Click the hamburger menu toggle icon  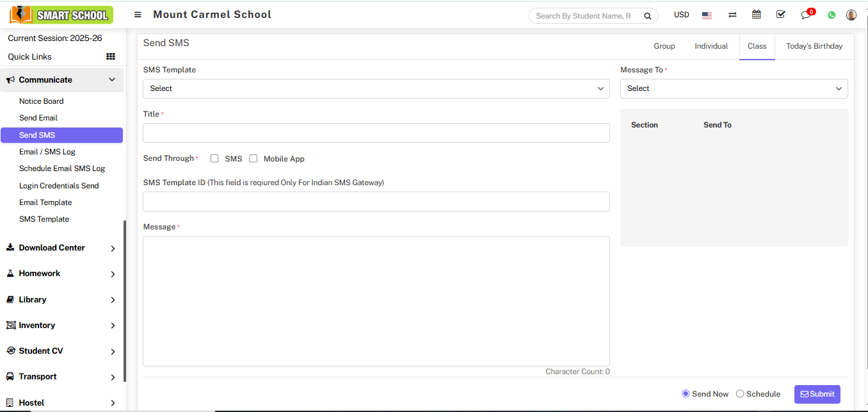click(x=138, y=15)
